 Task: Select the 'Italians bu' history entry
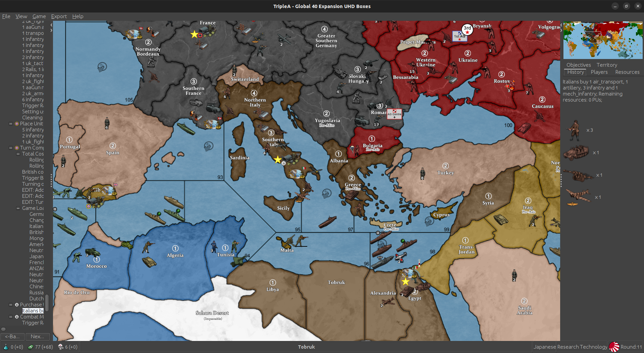click(x=33, y=311)
